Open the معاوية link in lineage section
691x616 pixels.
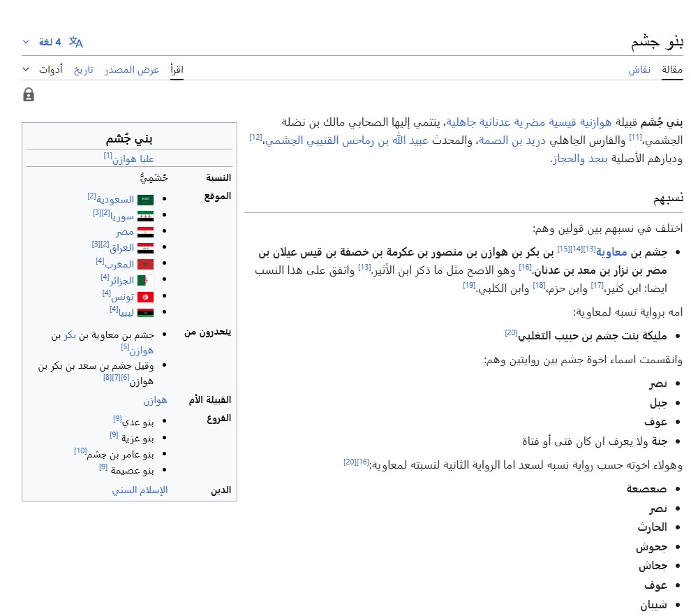(611, 253)
